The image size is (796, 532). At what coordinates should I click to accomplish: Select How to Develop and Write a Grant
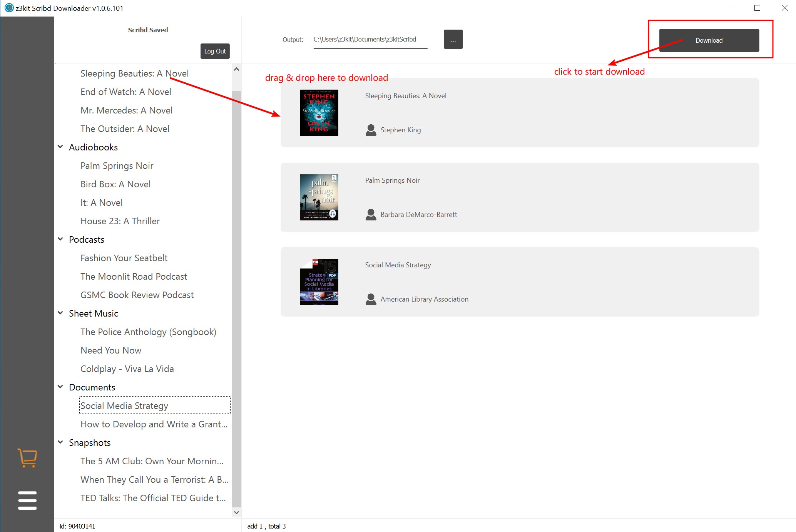[154, 424]
